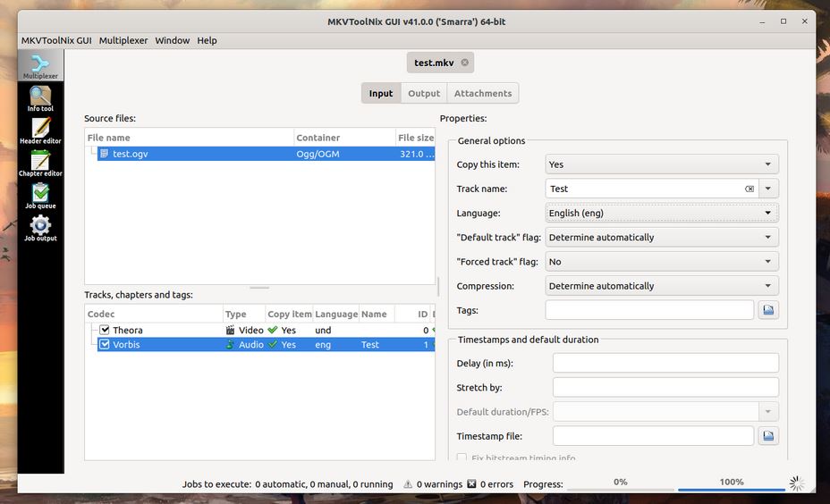Click the splitter handle below source files

tap(259, 288)
